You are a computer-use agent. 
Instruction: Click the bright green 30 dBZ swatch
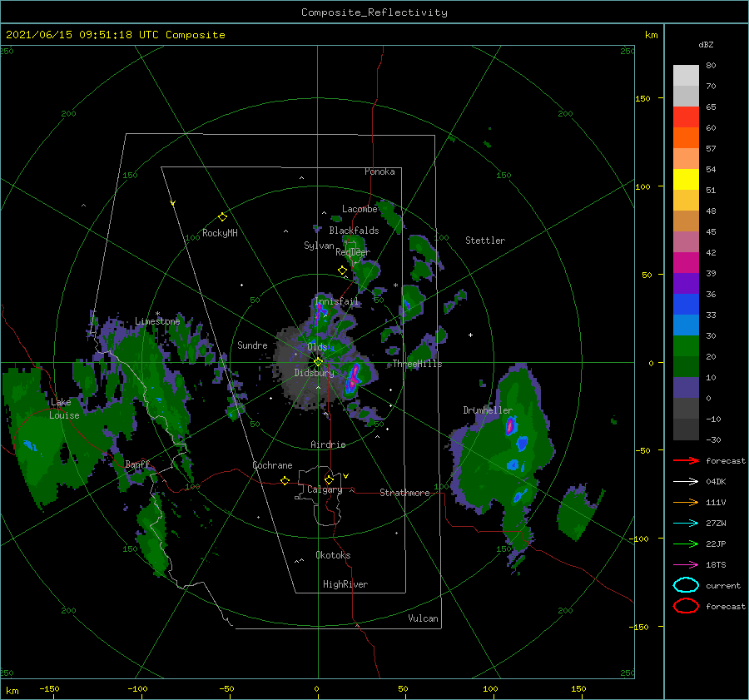click(x=686, y=345)
